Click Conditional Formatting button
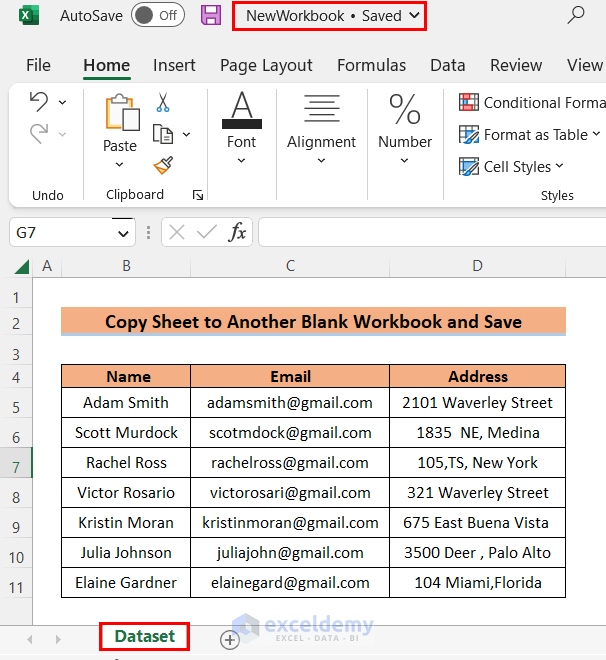Screen dimensions: 606x660 click(532, 102)
